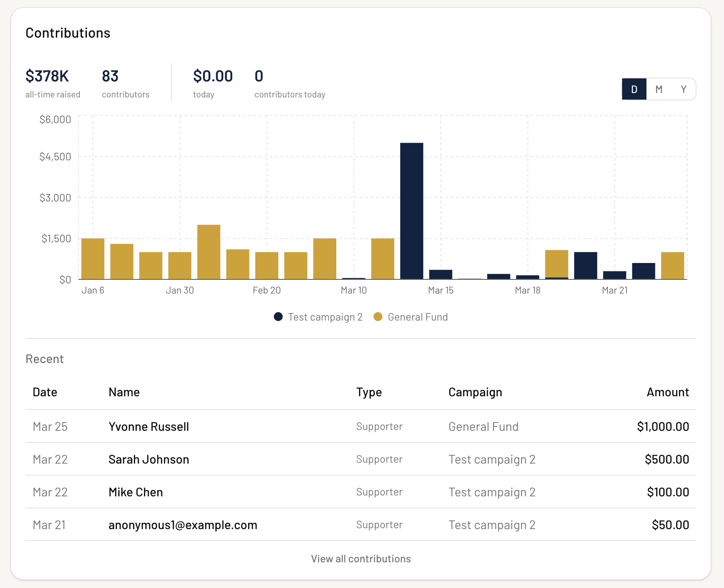Click the $378K all-time raised stat

47,76
